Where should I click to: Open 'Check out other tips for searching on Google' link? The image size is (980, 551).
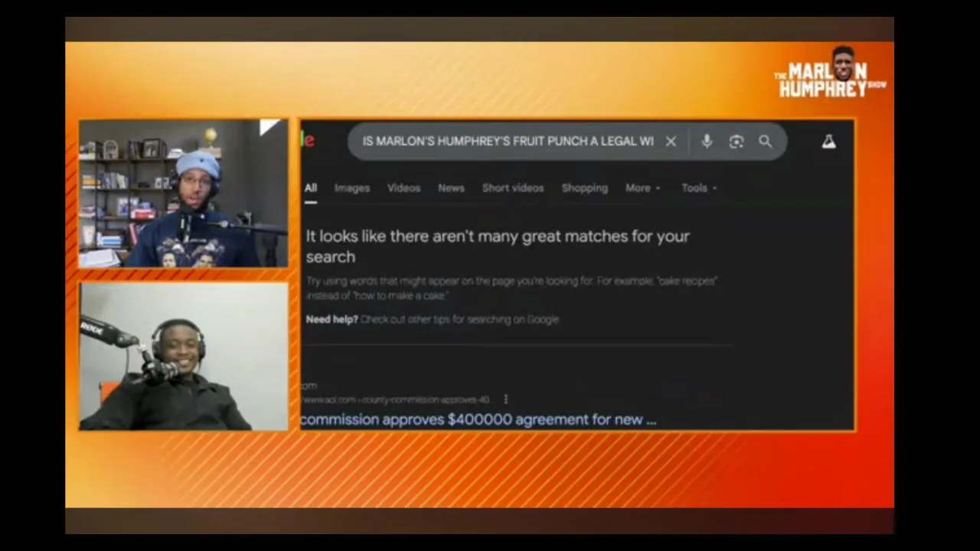click(x=459, y=320)
